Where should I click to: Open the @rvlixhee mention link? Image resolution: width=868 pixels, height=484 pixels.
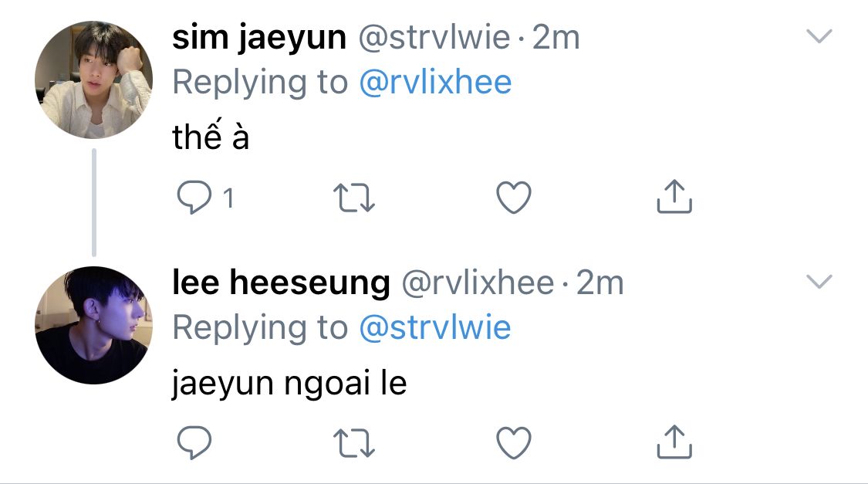435,83
